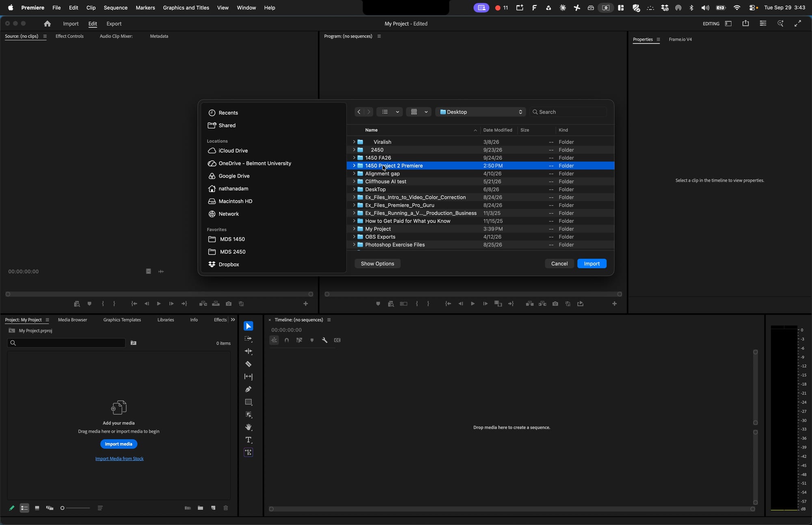
Task: Open Project panel hamburger menu
Action: coord(47,320)
